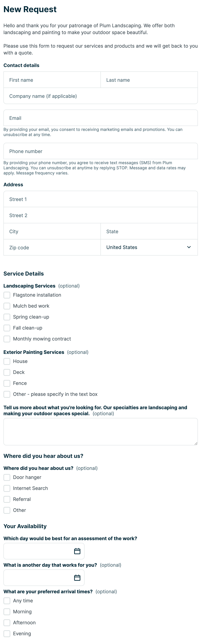The image size is (202, 644).
Task: Select the Referral checkbox
Action: pyautogui.click(x=7, y=499)
